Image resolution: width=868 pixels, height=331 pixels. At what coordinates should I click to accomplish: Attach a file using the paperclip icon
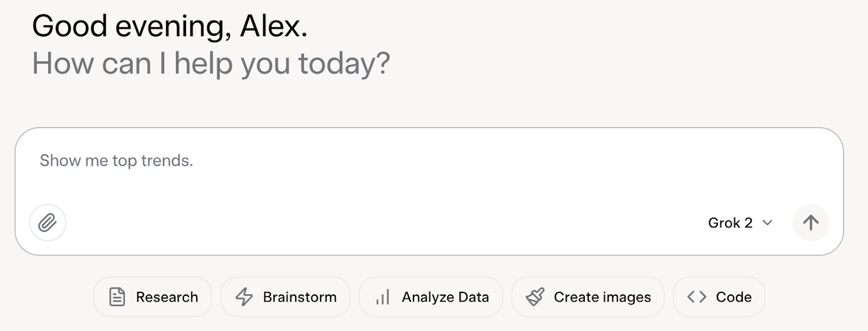point(48,222)
